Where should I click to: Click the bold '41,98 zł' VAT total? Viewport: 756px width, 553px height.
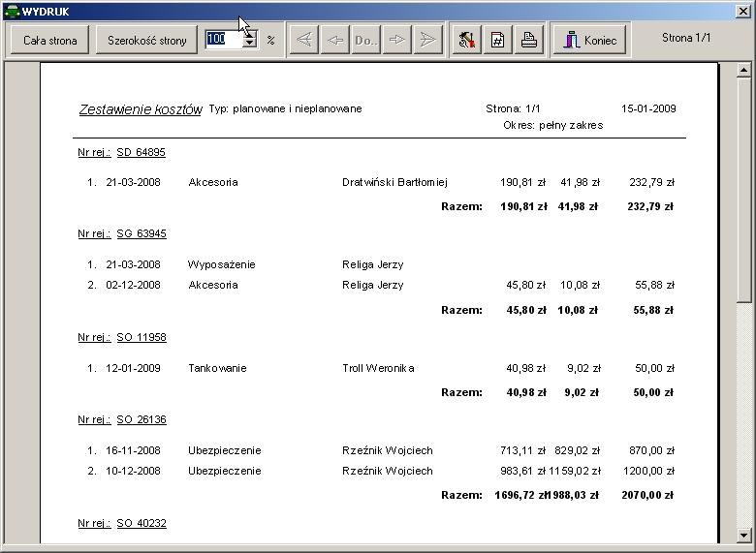tap(578, 206)
